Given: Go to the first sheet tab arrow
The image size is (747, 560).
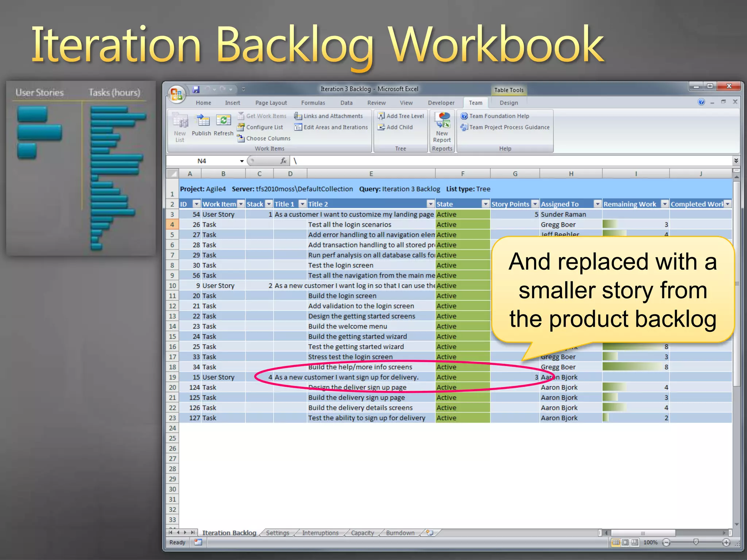Looking at the screenshot, I should point(171,533).
